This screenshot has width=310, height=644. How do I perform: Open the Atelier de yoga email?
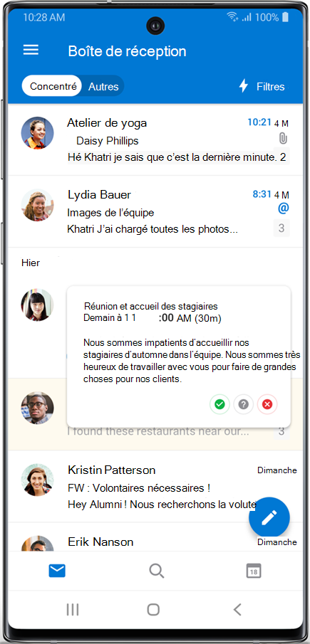click(x=155, y=139)
